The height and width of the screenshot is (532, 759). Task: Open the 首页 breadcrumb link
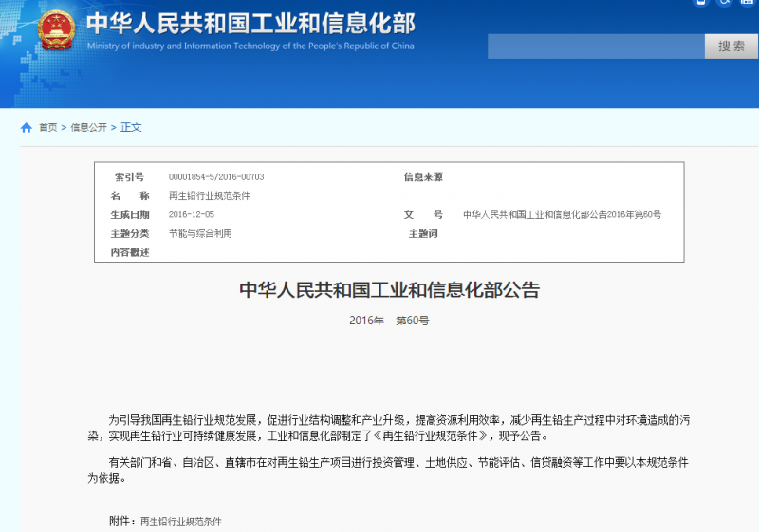(x=48, y=127)
